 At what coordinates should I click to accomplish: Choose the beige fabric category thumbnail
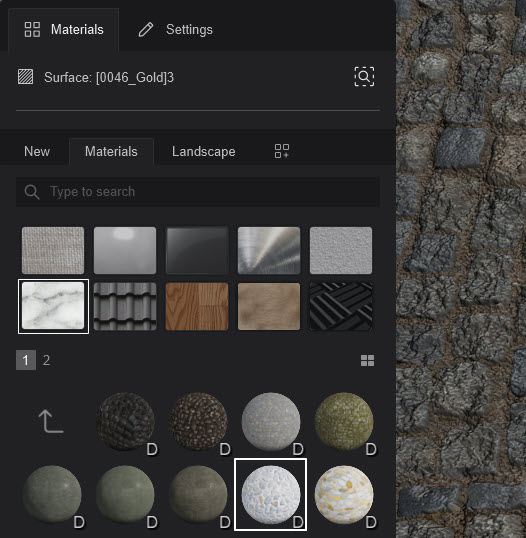(53, 250)
